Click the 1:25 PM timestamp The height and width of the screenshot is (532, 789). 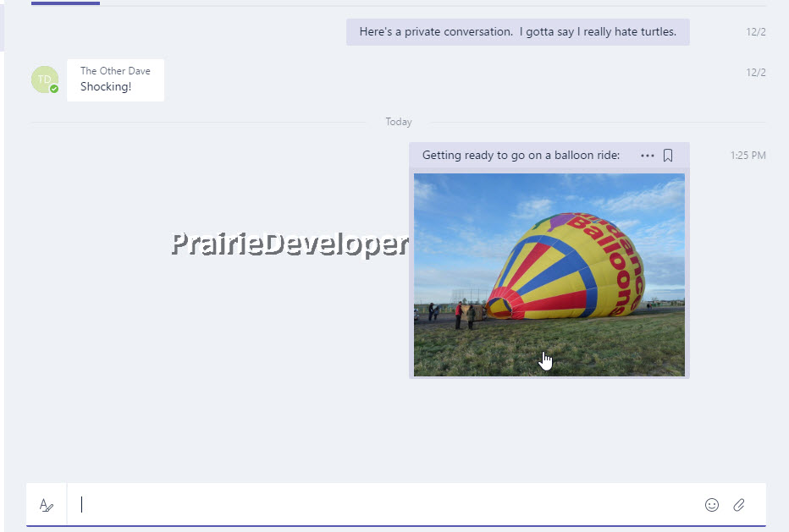(x=748, y=156)
